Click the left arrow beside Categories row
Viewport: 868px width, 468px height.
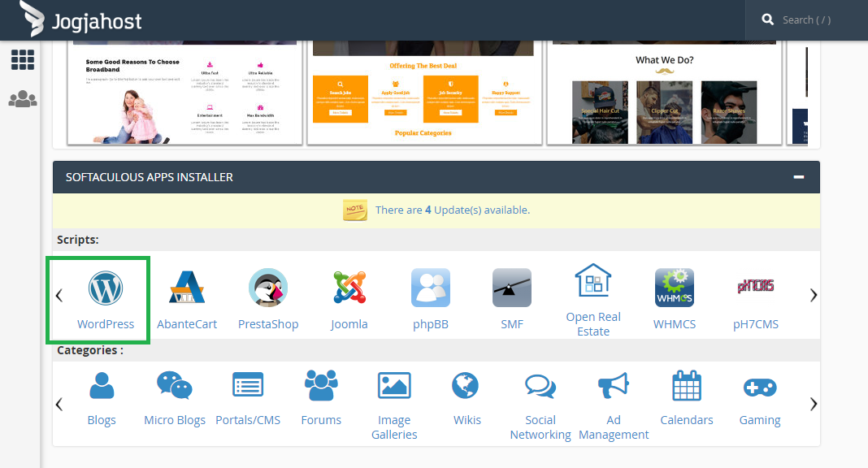58,404
